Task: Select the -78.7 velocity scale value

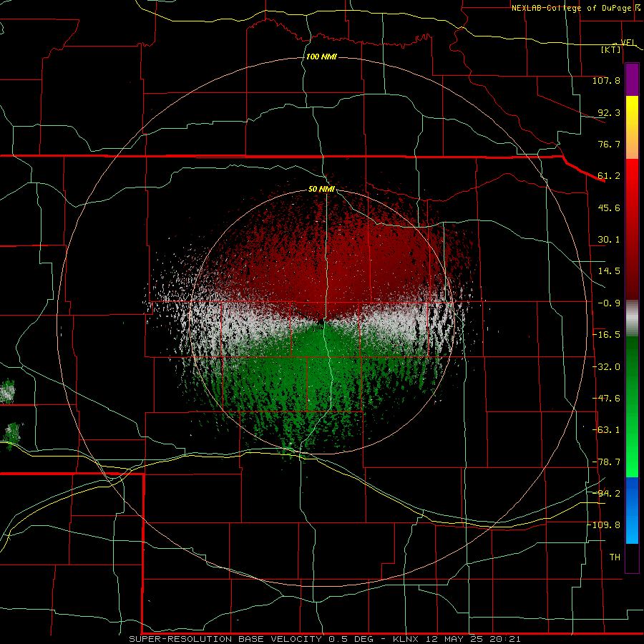Action: coord(606,462)
